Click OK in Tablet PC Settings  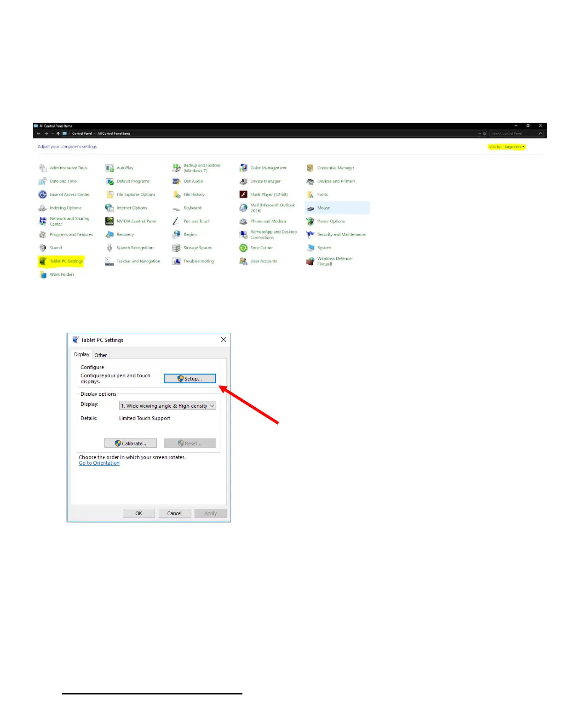(138, 513)
